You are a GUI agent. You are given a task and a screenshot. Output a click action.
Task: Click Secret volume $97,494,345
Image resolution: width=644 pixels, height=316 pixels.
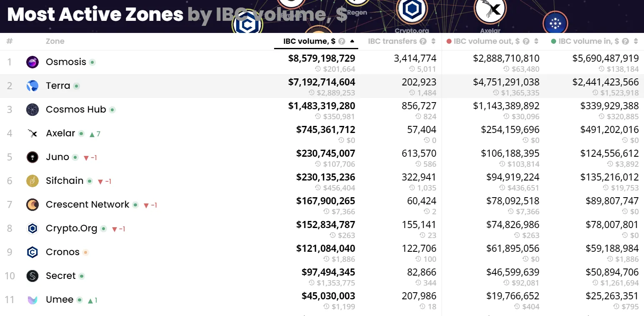coord(328,272)
